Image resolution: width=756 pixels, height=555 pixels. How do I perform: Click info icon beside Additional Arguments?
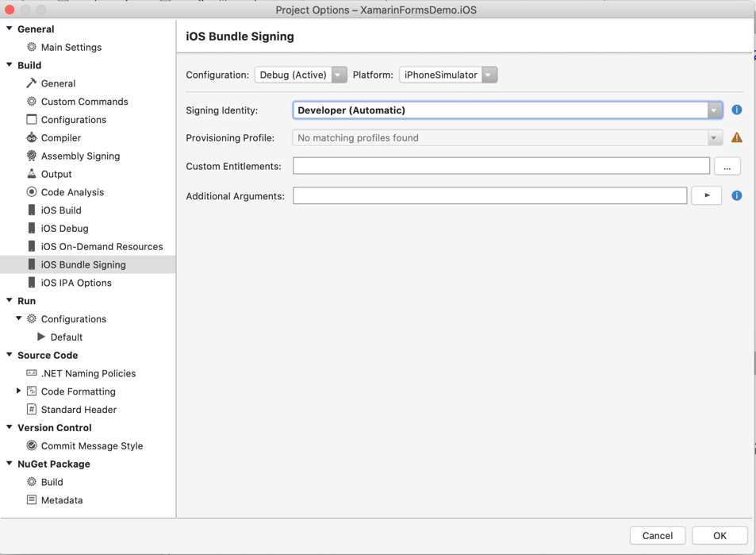736,195
